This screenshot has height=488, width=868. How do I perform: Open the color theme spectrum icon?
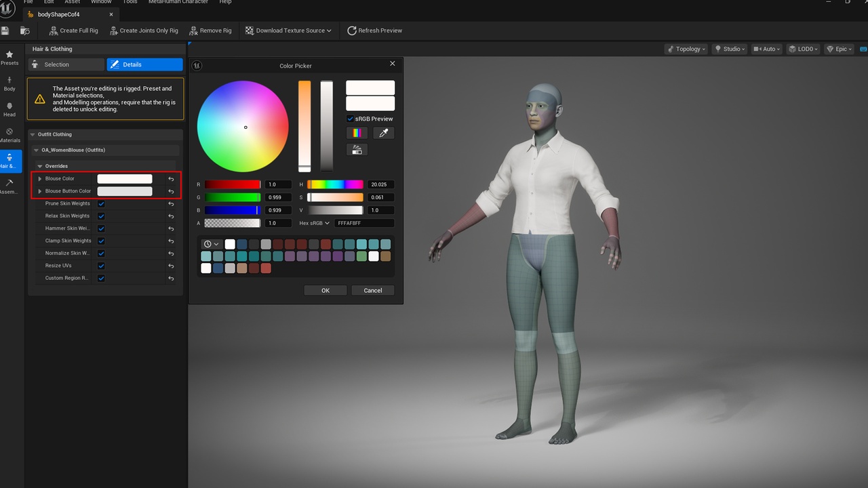coord(357,133)
